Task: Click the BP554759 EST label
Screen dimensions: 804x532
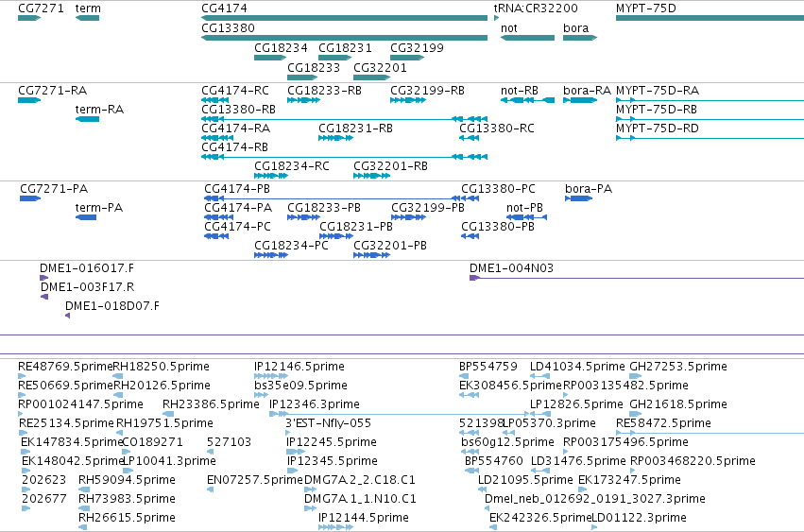Action: pyautogui.click(x=488, y=367)
